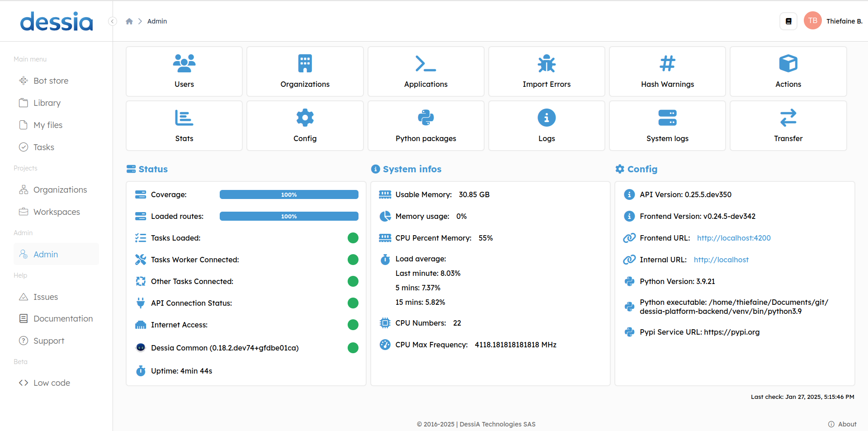Click the Dessia Common green status dot
This screenshot has width=868, height=431.
pos(353,348)
